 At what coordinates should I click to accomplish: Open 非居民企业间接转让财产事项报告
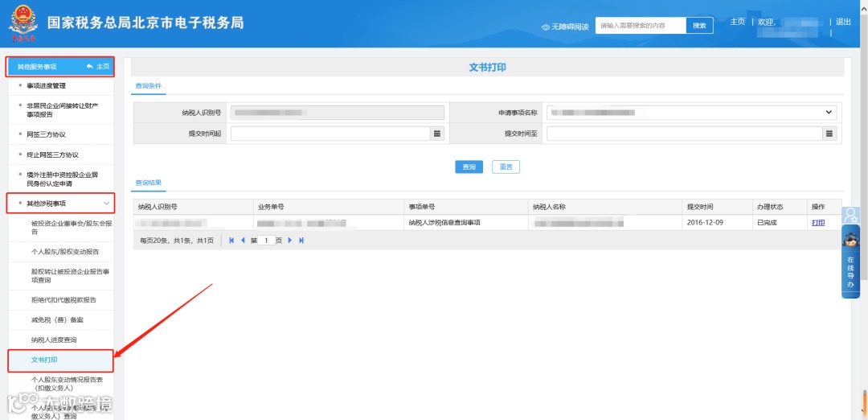61,109
